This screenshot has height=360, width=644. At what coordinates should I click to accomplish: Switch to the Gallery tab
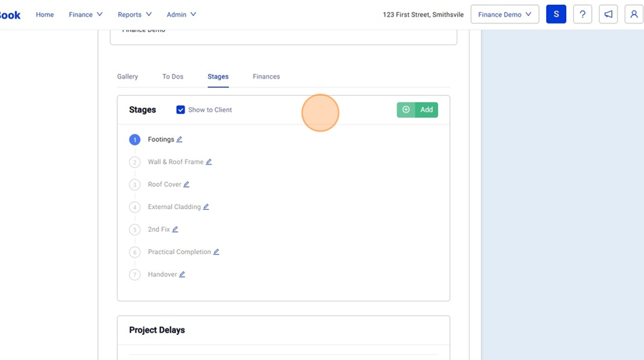127,77
